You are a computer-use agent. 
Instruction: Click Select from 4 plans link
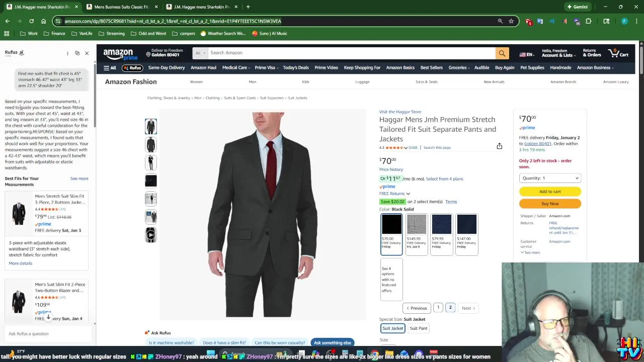pos(444,179)
